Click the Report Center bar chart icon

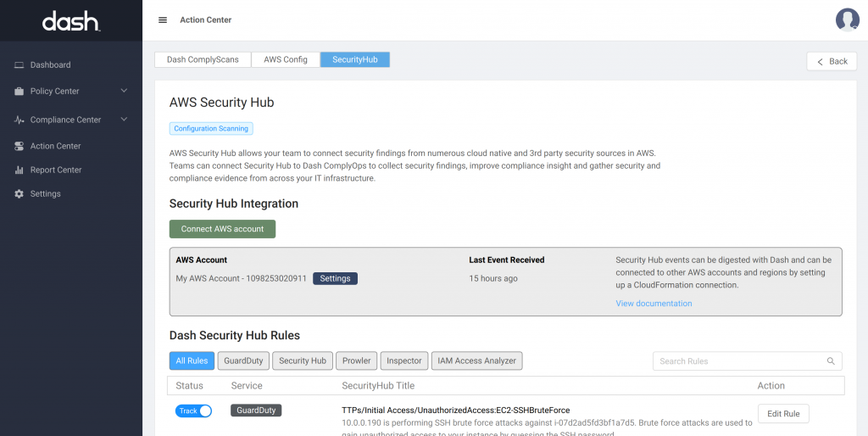(19, 170)
